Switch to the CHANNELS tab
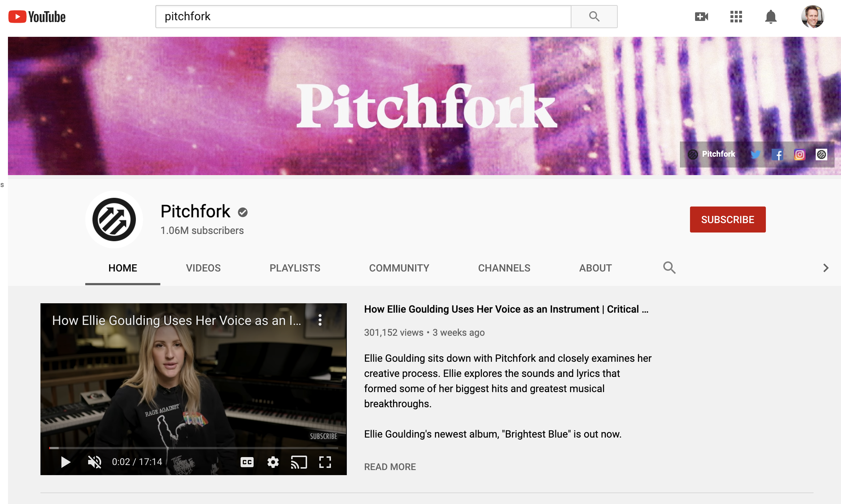 pyautogui.click(x=504, y=268)
